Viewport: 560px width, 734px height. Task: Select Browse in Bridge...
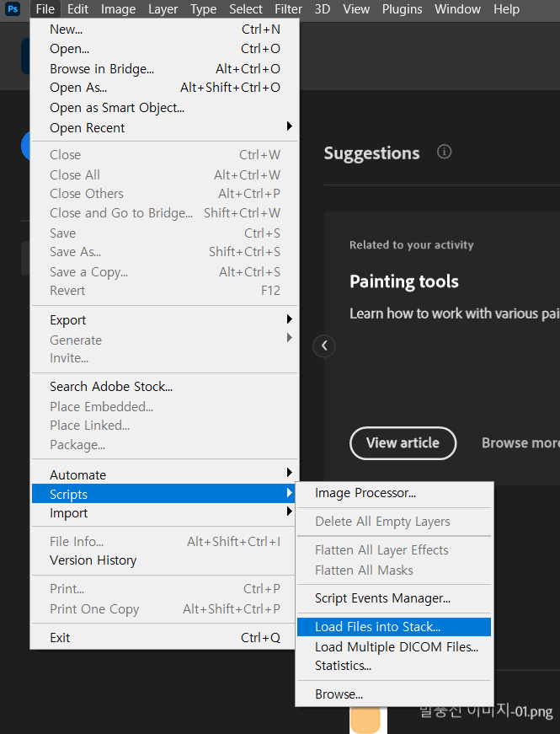(165, 69)
